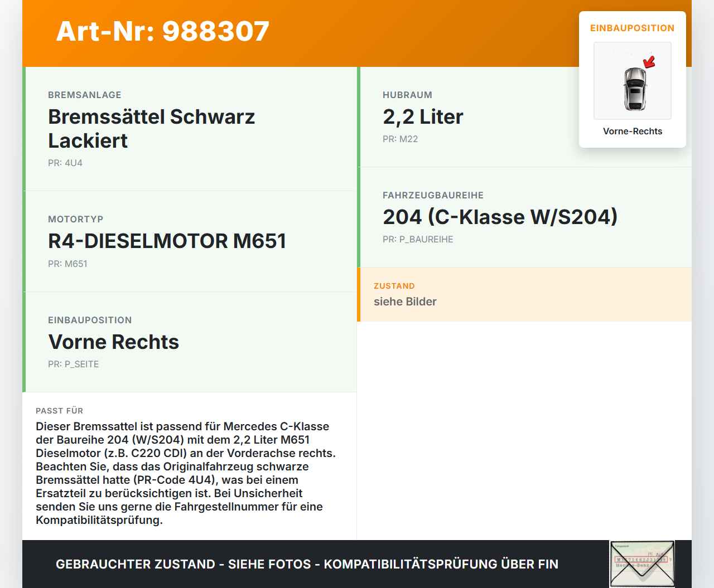Click the siehe Bilder text
Viewport: 714px width, 588px height.
click(405, 302)
